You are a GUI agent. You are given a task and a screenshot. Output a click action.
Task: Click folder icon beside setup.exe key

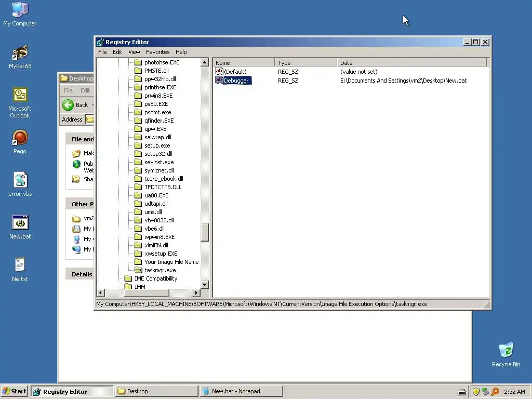click(x=138, y=145)
